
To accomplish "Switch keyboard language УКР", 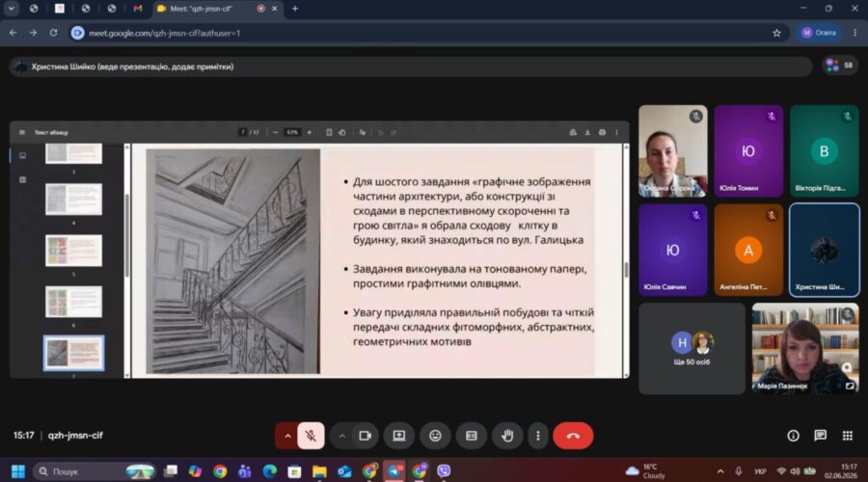I will [x=760, y=471].
